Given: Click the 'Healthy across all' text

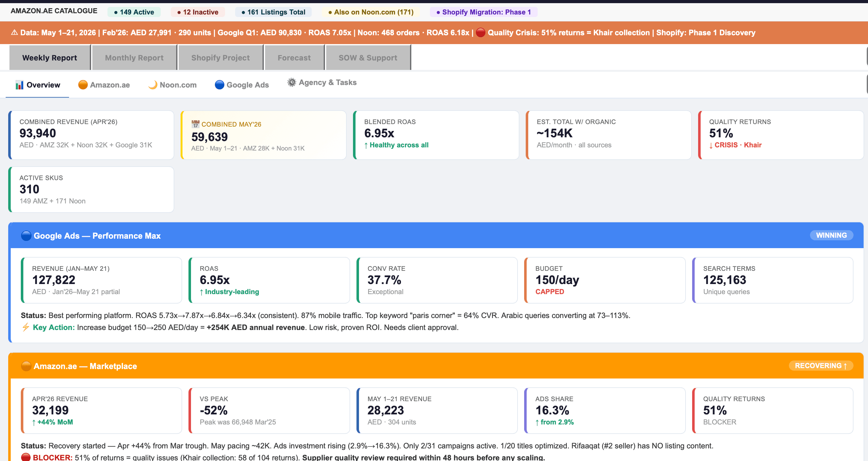Looking at the screenshot, I should pos(399,145).
